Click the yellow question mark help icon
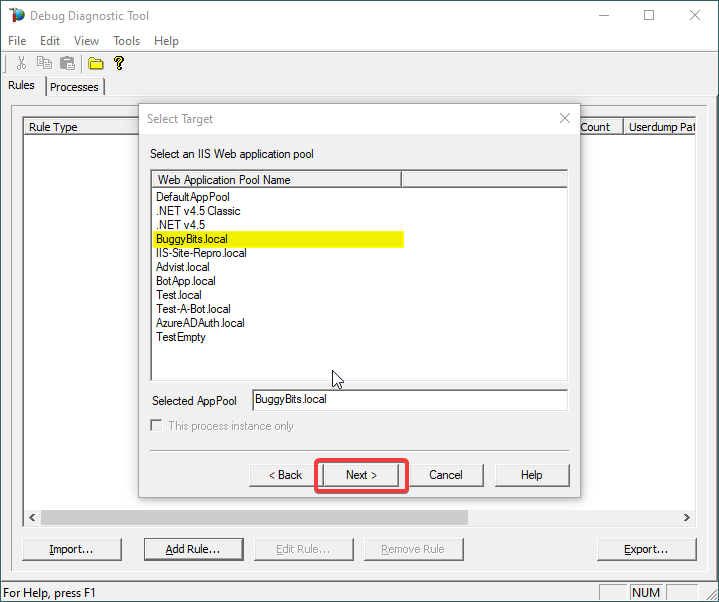The height and width of the screenshot is (602, 719). 119,63
